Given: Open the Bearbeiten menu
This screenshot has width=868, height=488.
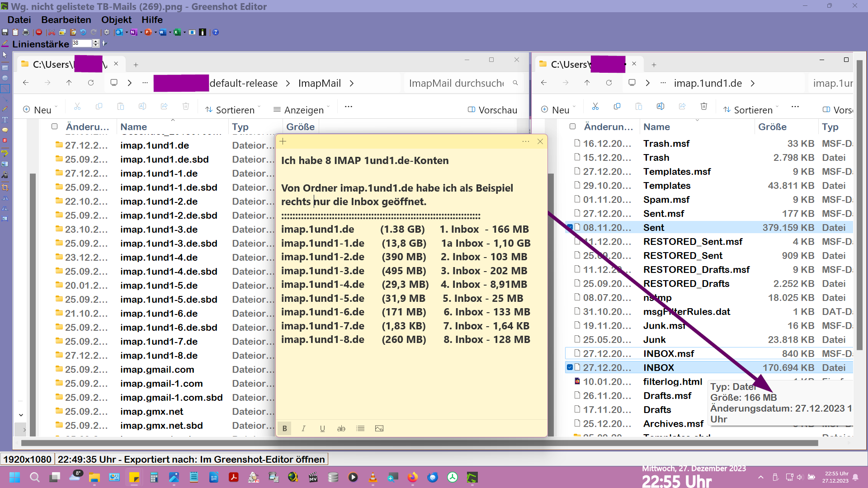Looking at the screenshot, I should [66, 20].
